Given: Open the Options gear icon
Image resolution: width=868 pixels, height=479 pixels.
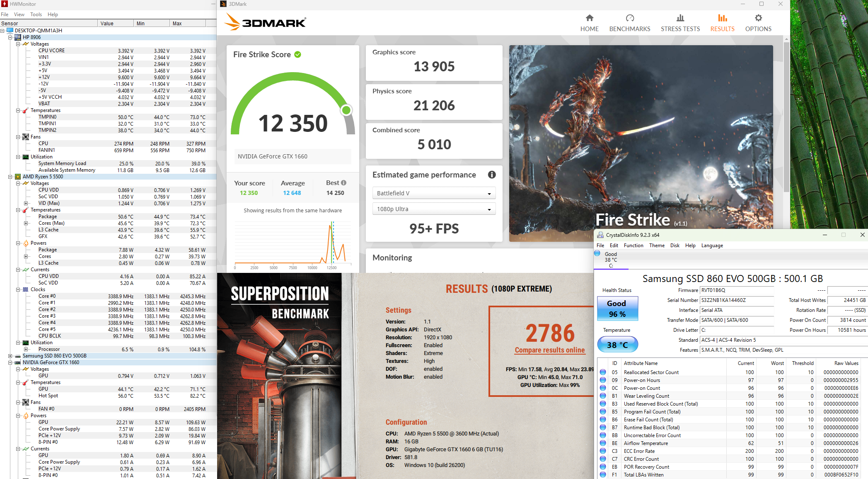Looking at the screenshot, I should (x=758, y=18).
